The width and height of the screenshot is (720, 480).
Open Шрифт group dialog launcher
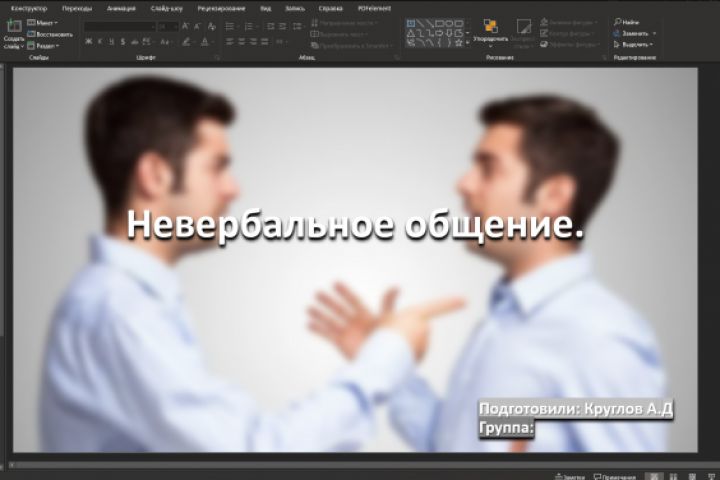tap(217, 58)
